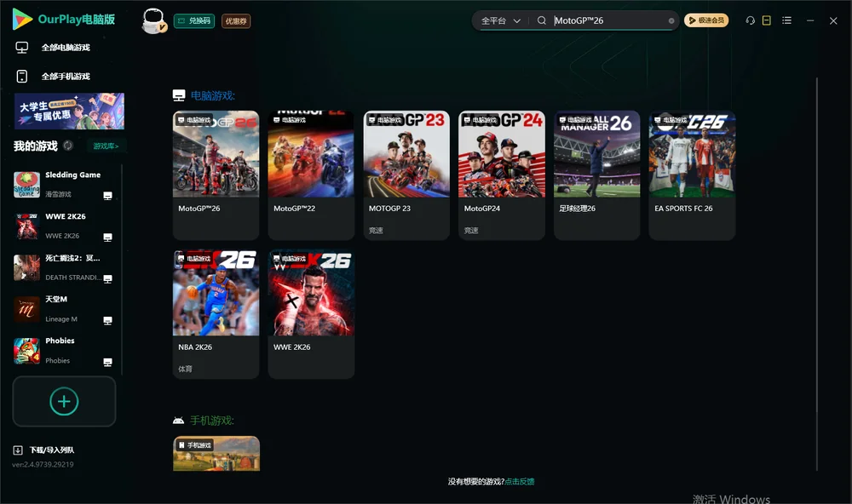The width and height of the screenshot is (852, 504).
Task: Click the yellow mini-window icon
Action: [x=766, y=20]
